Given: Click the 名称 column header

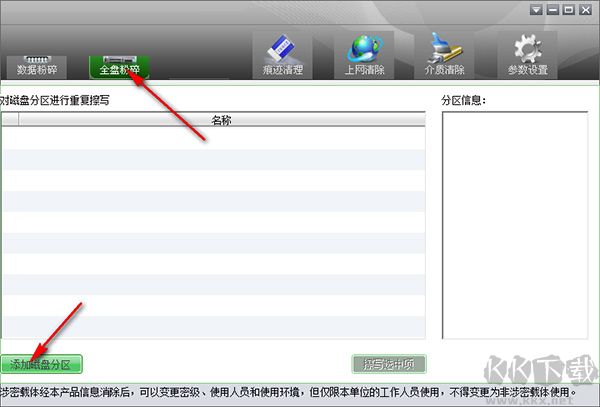Looking at the screenshot, I should (x=222, y=120).
